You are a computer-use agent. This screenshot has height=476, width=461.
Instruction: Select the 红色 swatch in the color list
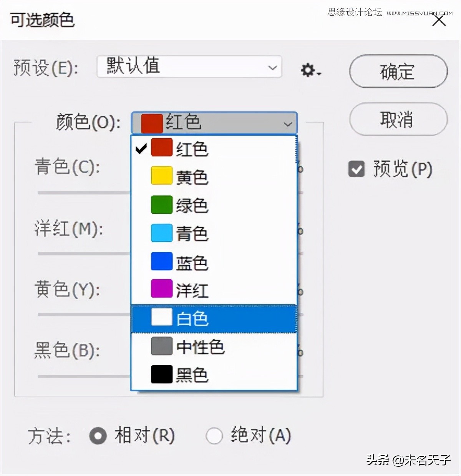tap(162, 148)
